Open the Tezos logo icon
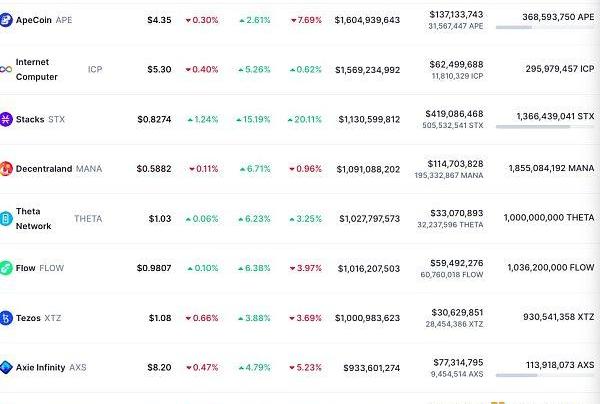This screenshot has height=404, width=600. click(6, 318)
